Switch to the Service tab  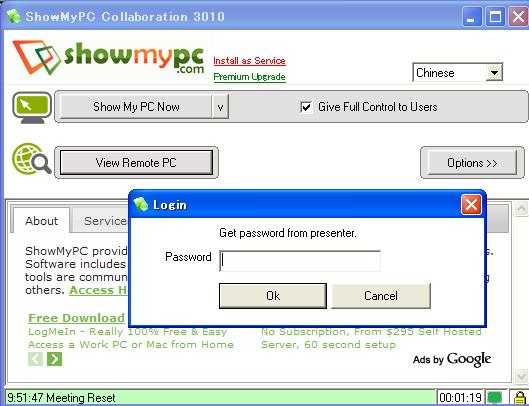(101, 221)
